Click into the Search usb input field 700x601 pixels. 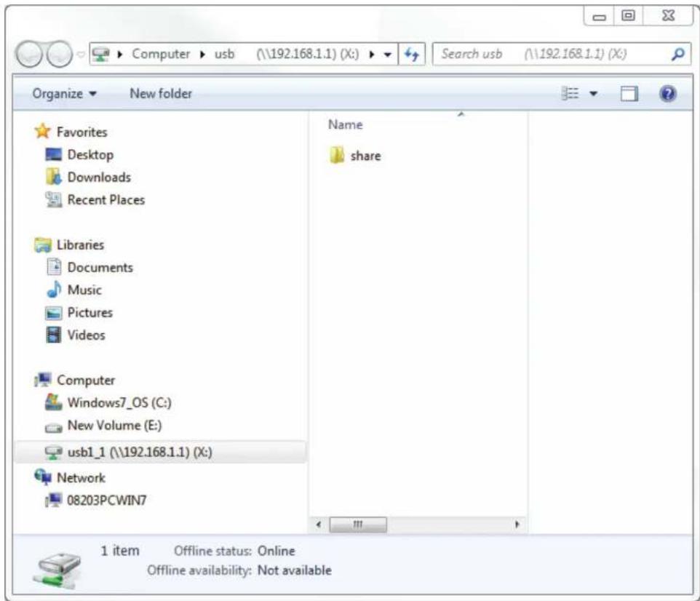point(552,54)
